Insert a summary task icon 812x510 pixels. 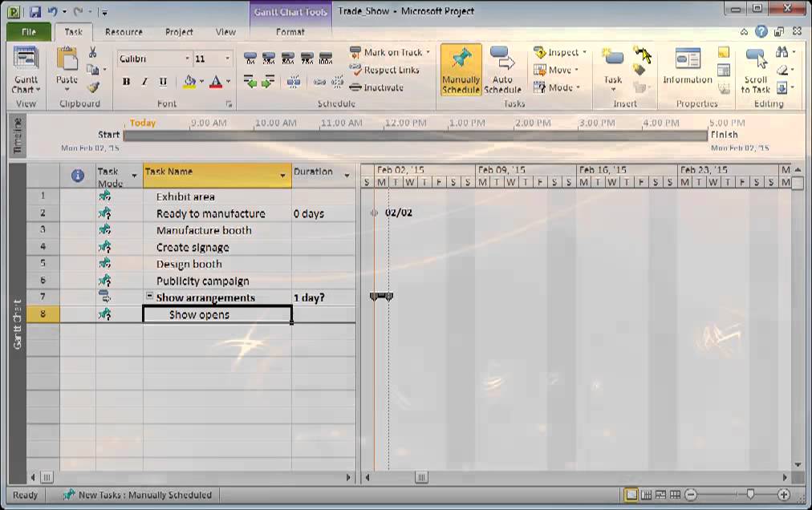click(x=642, y=54)
